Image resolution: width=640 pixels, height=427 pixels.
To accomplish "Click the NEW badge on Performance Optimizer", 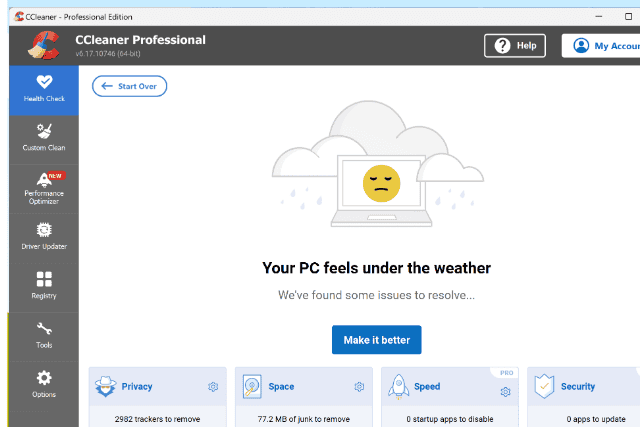I will [x=56, y=176].
